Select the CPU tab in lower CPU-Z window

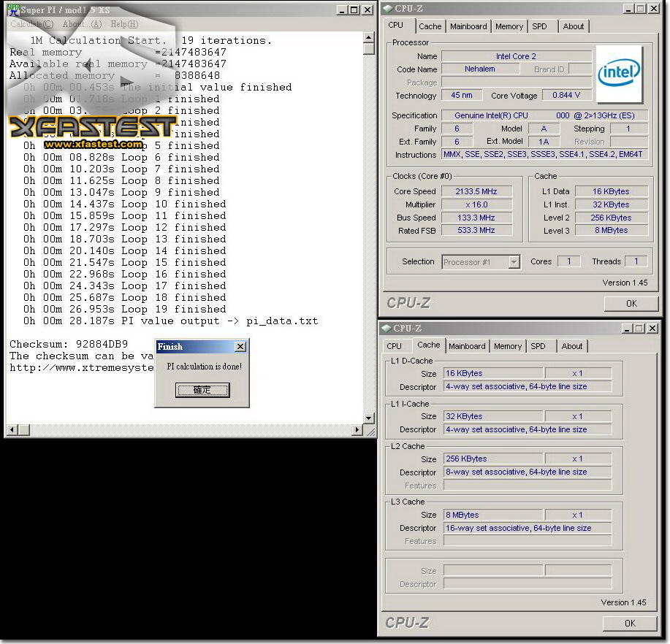point(395,347)
